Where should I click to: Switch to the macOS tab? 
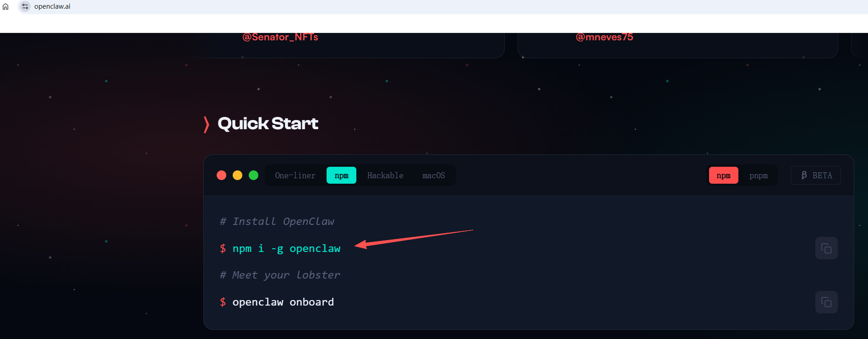[x=434, y=175]
